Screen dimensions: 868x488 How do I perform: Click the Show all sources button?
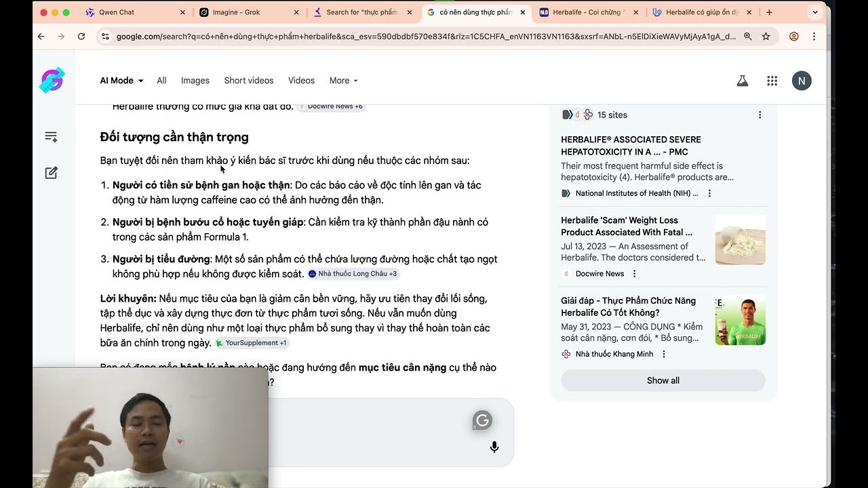663,380
